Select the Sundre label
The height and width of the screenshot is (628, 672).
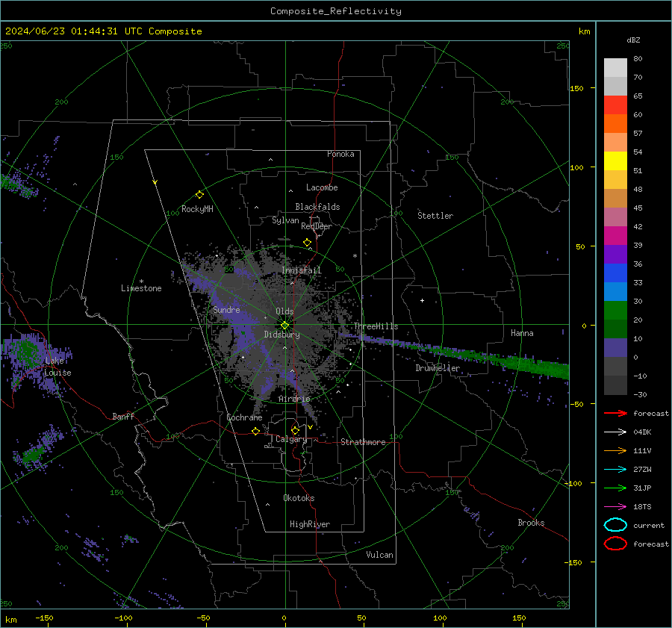[x=226, y=309]
